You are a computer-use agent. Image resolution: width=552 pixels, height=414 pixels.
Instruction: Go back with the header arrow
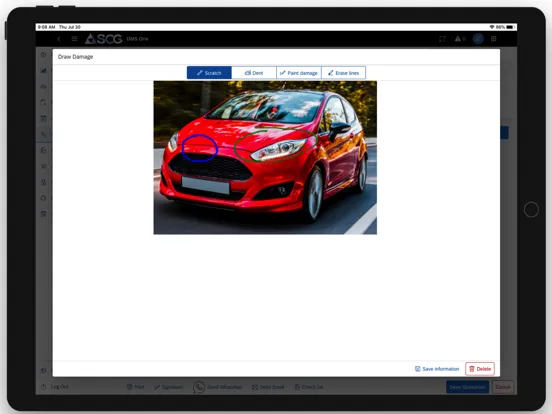click(59, 39)
